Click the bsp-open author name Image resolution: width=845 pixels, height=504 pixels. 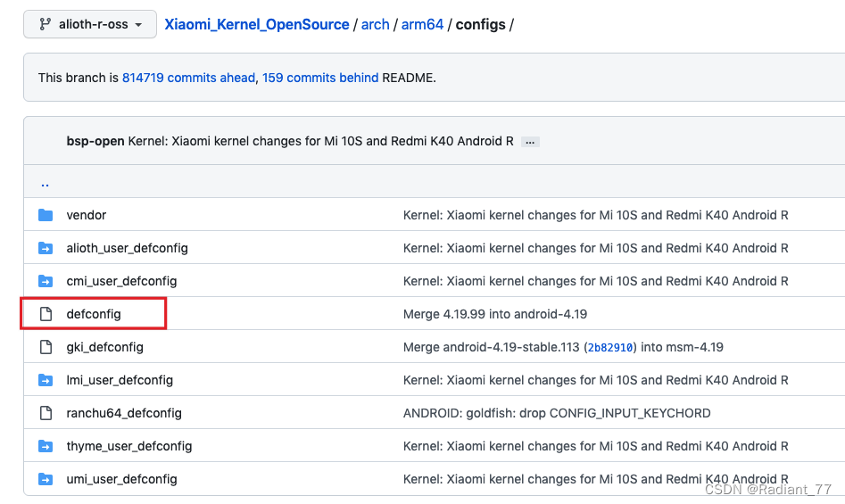pyautogui.click(x=95, y=141)
